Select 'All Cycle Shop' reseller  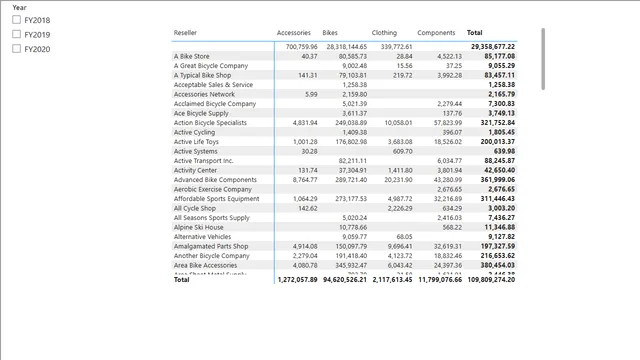click(x=195, y=208)
